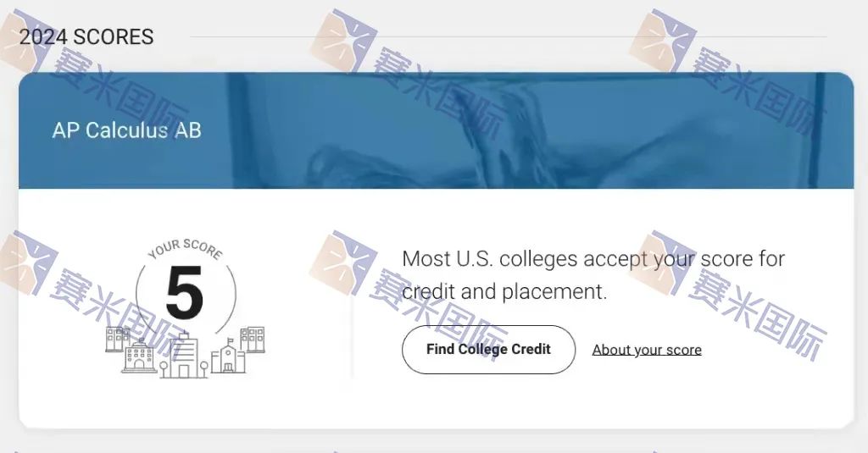Click the round tree right of tower
868x453 pixels.
tap(203, 369)
